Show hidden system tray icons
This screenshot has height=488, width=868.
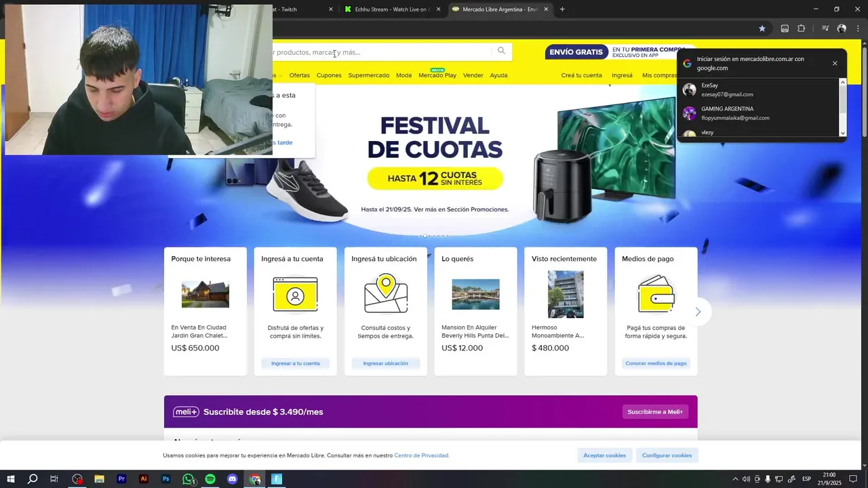(x=735, y=479)
